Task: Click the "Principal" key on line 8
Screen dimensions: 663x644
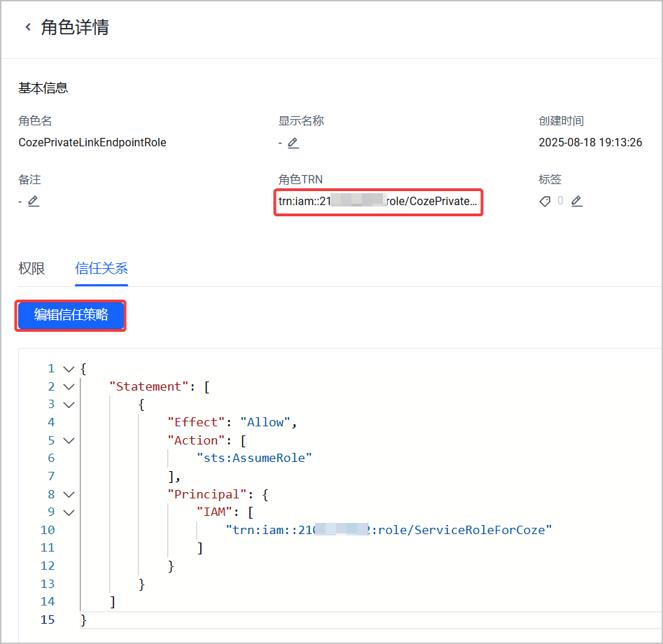Action: tap(207, 494)
